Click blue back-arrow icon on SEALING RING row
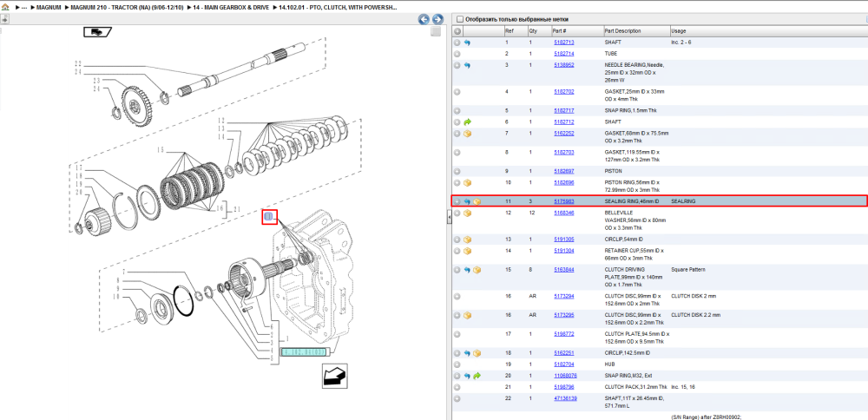 [x=467, y=201]
